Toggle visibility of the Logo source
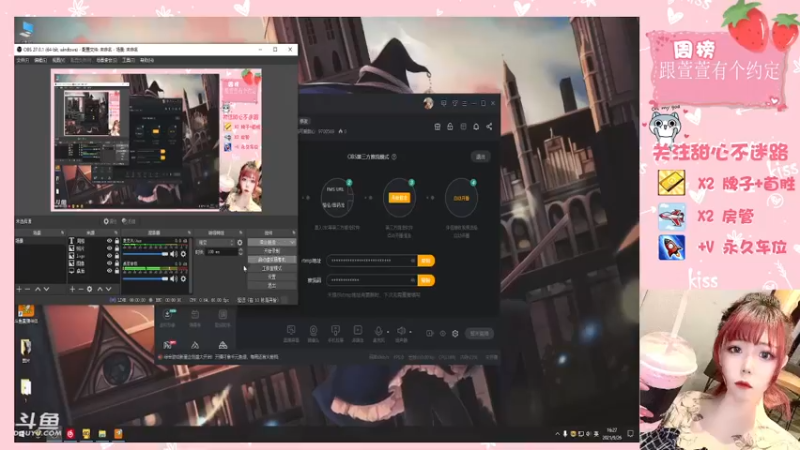800x450 pixels. tap(109, 256)
